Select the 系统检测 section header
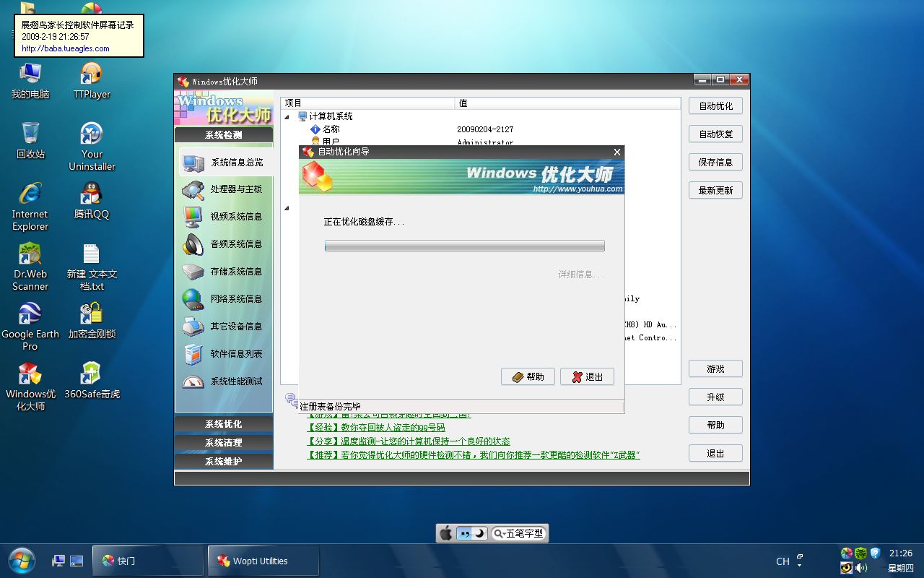924x578 pixels. [224, 135]
